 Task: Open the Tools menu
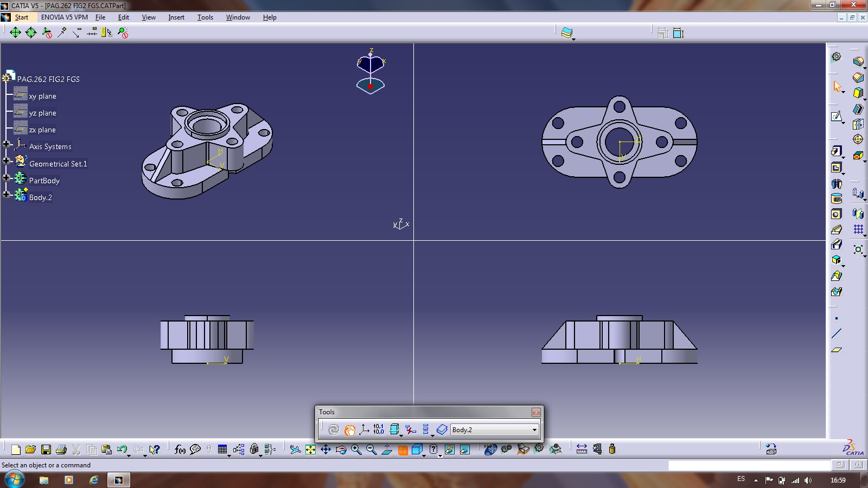click(205, 17)
